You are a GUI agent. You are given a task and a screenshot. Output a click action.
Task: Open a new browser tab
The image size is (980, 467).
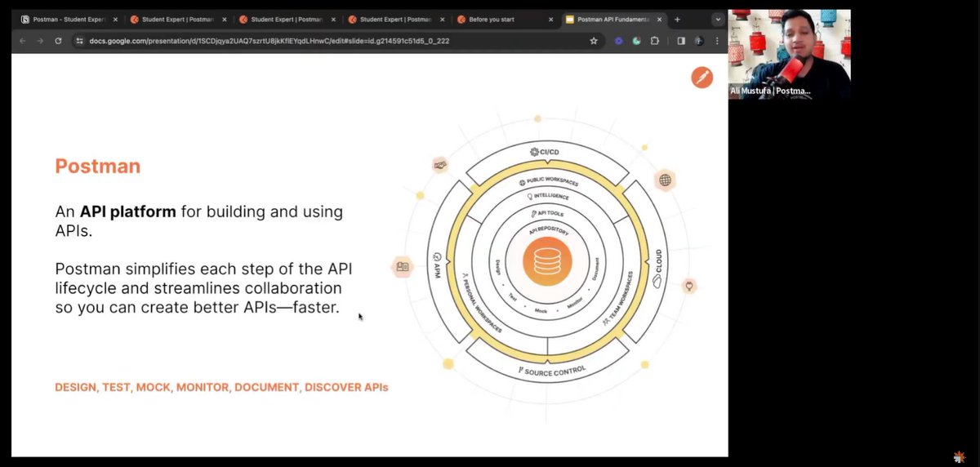click(677, 19)
